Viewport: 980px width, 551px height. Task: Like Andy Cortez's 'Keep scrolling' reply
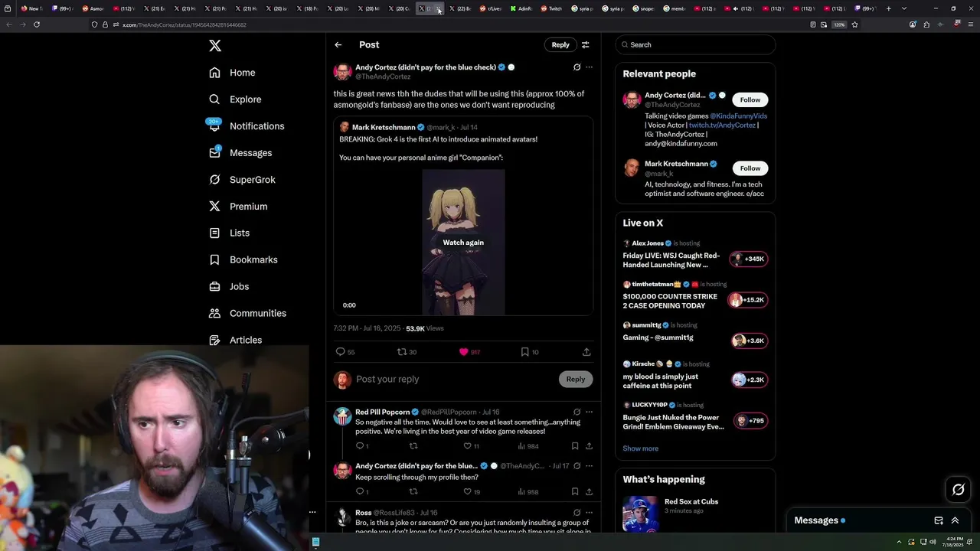coord(472,492)
